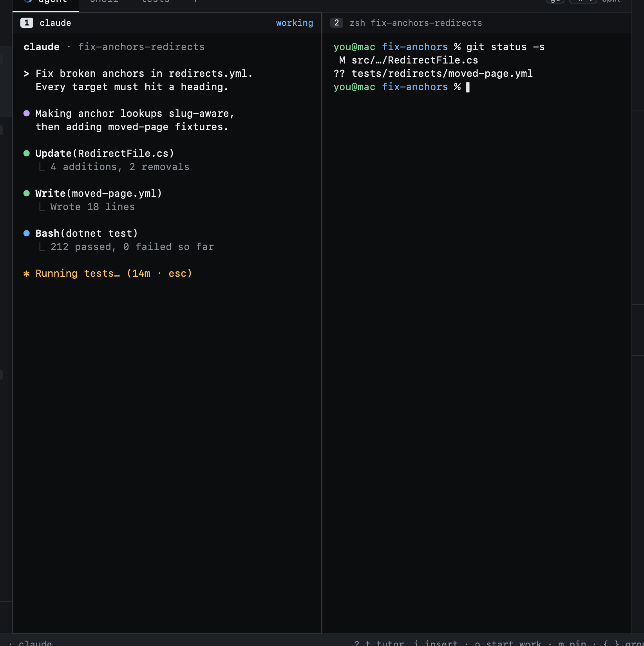This screenshot has height=646, width=644.
Task: Click the 'M src/…/RedirectFile.cs' status line
Action: (409, 60)
